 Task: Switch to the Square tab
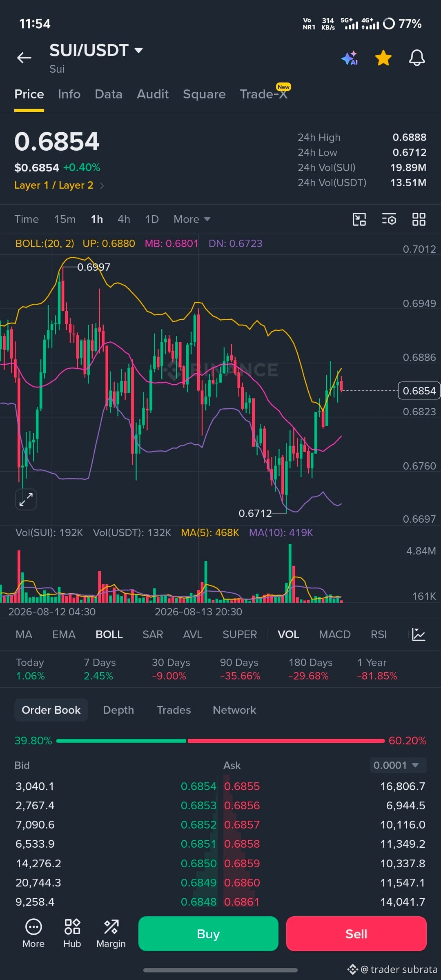(204, 94)
